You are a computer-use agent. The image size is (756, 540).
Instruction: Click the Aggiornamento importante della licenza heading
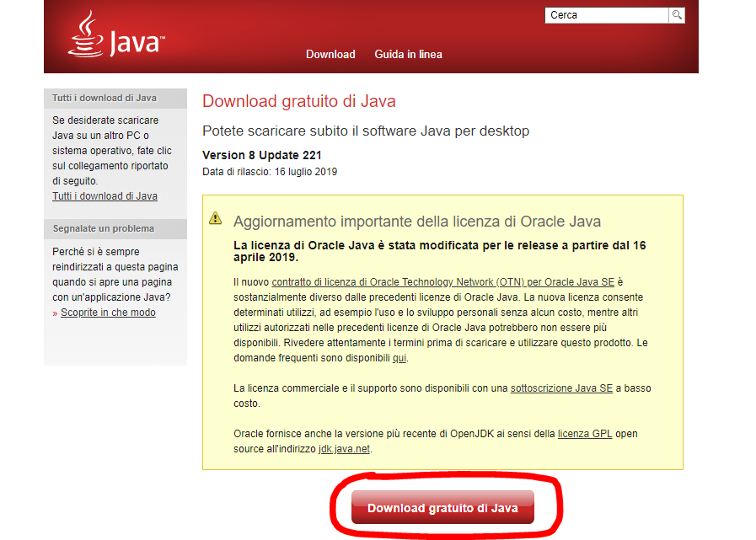[x=417, y=222]
